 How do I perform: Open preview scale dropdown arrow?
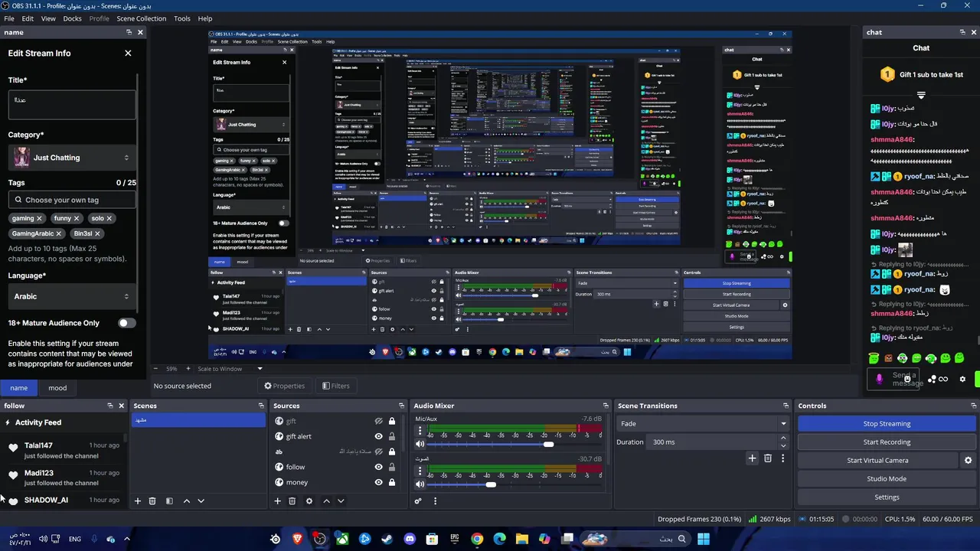260,369
